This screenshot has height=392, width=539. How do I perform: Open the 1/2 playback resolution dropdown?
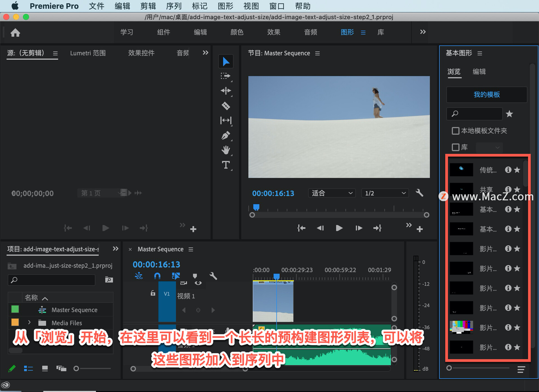(385, 193)
